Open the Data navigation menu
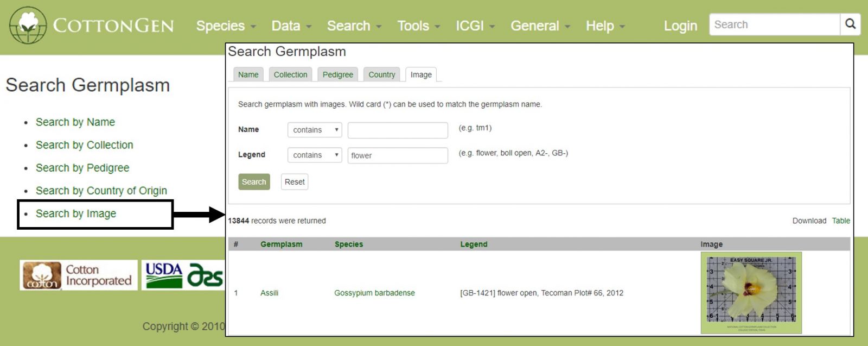868x346 pixels. (291, 26)
